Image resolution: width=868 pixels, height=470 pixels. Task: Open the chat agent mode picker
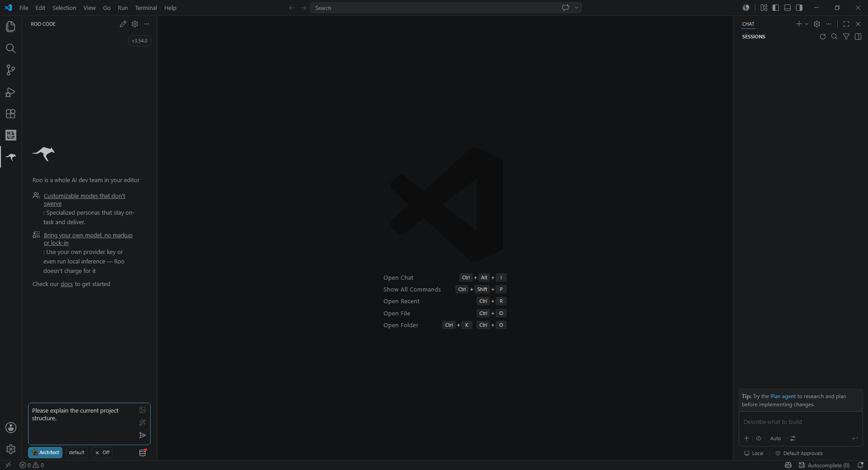759,438
